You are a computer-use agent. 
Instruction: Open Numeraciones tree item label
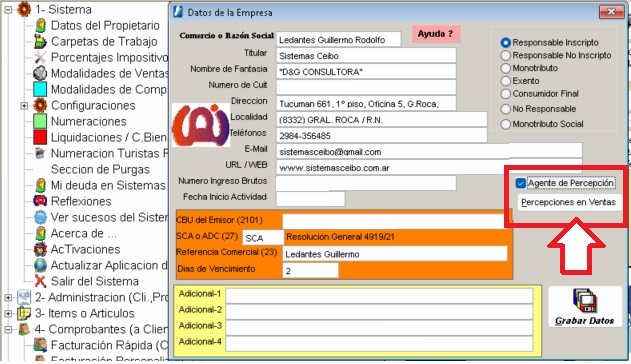tap(89, 121)
